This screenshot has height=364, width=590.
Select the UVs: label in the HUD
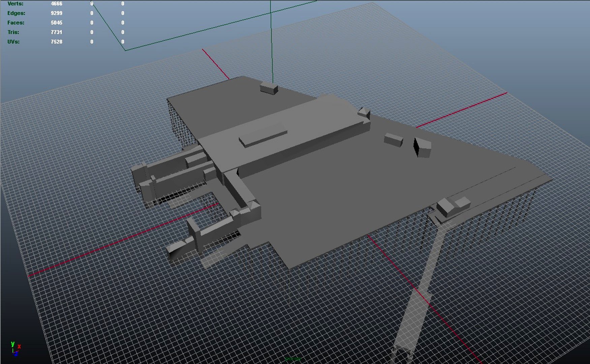click(13, 41)
